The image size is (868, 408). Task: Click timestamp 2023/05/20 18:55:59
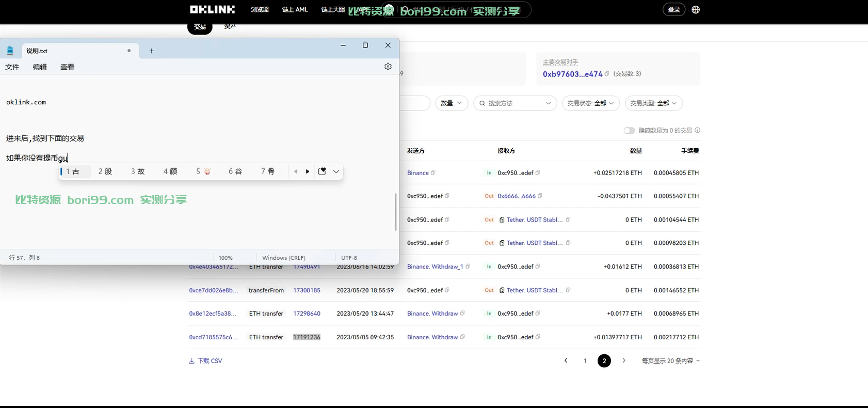click(365, 290)
